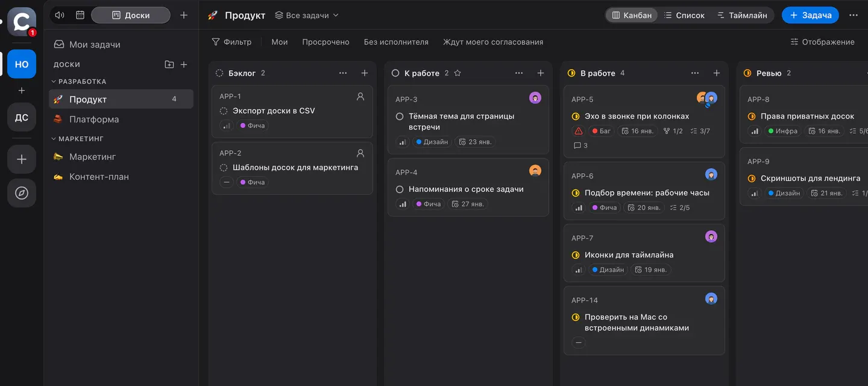The width and height of the screenshot is (868, 386).
Task: Select the Доски tab in sidebar
Action: point(131,15)
